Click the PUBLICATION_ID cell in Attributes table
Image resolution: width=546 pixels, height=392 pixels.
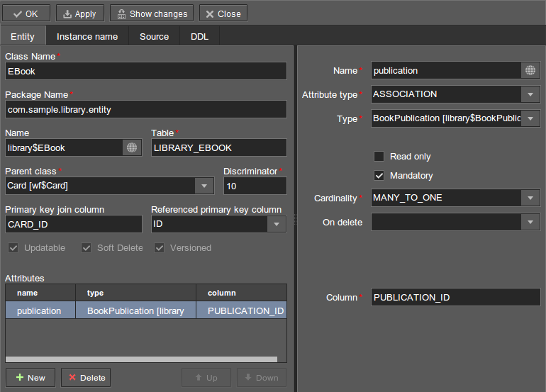point(241,310)
